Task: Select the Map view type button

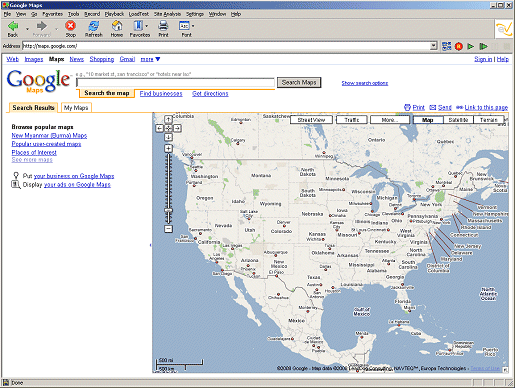Action: tap(428, 120)
